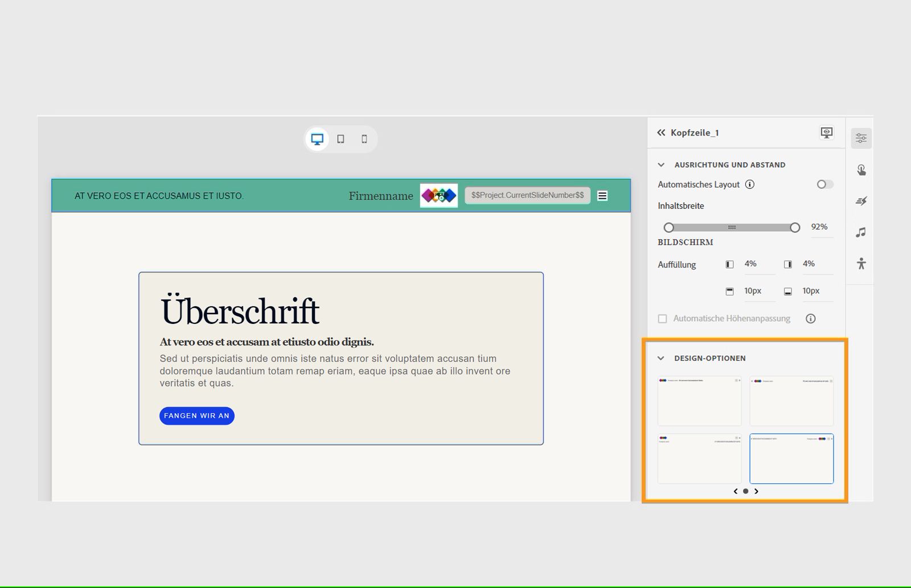Image resolution: width=911 pixels, height=588 pixels.
Task: Switch to tablet preview mode
Action: (341, 138)
